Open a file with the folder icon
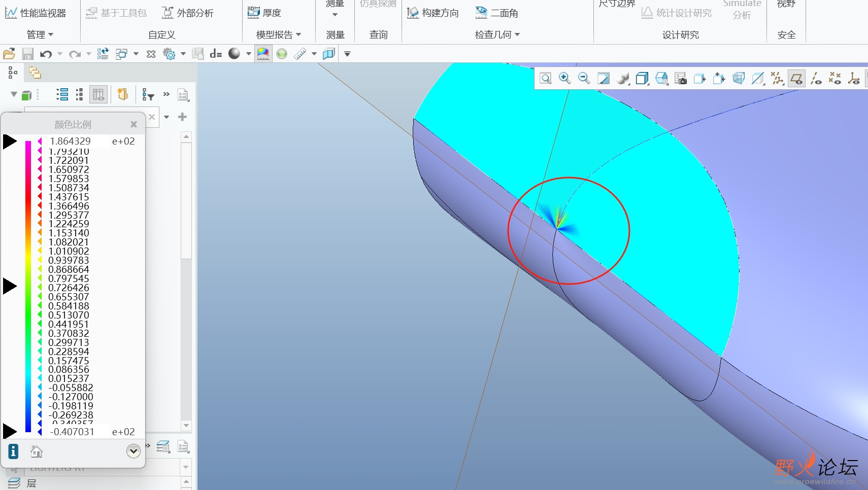The width and height of the screenshot is (868, 490). pos(9,54)
